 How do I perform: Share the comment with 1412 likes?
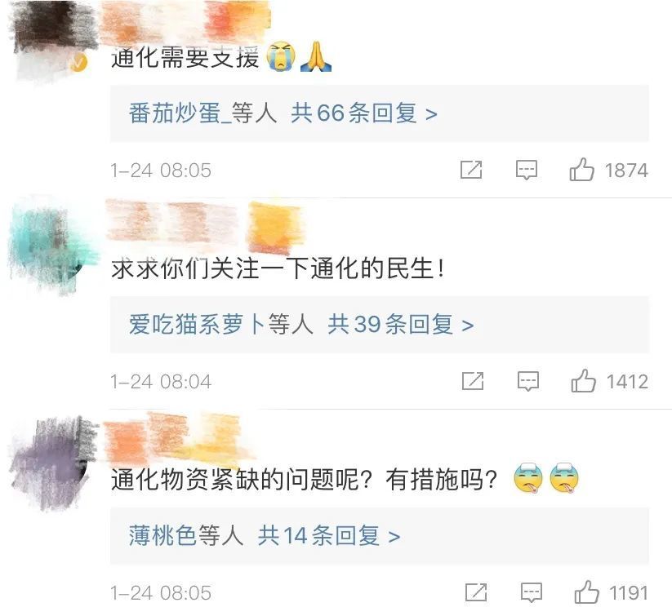tap(473, 381)
